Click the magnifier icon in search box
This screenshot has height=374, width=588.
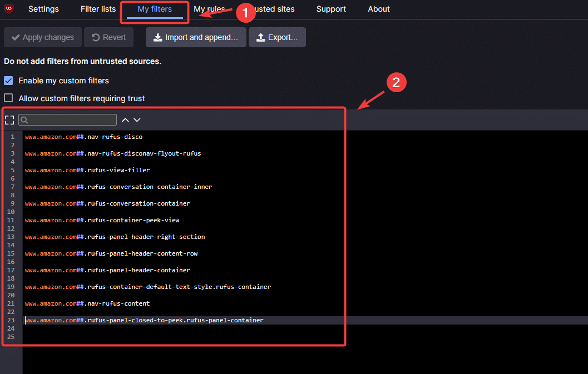click(24, 120)
